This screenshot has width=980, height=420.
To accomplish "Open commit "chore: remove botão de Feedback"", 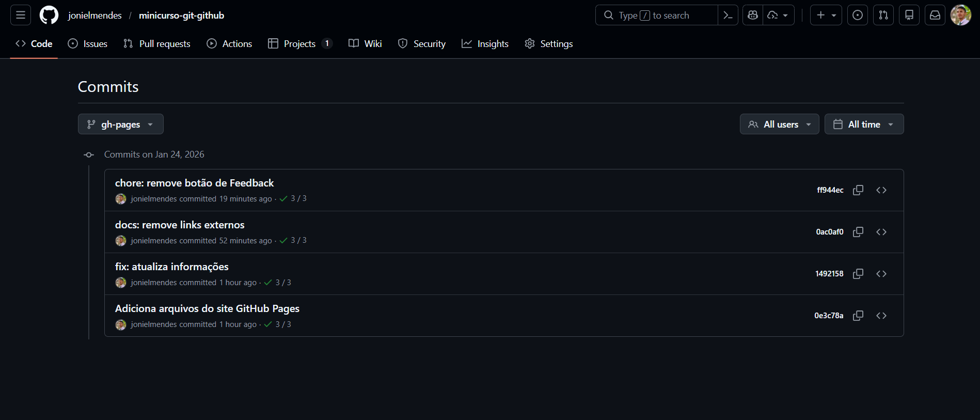I will click(194, 183).
